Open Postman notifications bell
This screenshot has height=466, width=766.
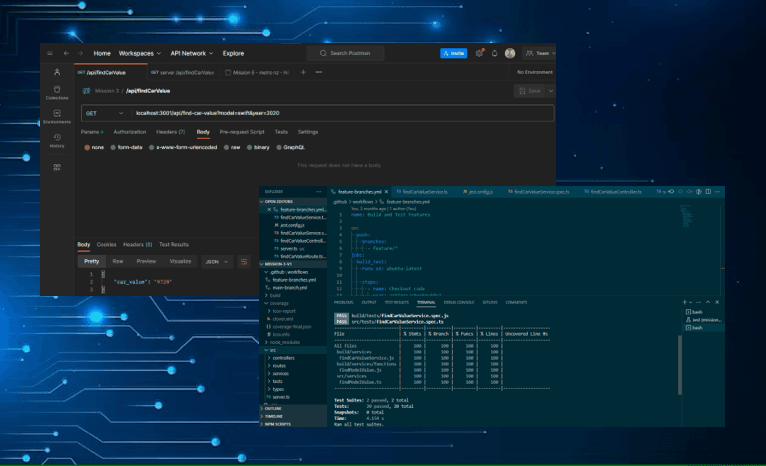[x=494, y=53]
